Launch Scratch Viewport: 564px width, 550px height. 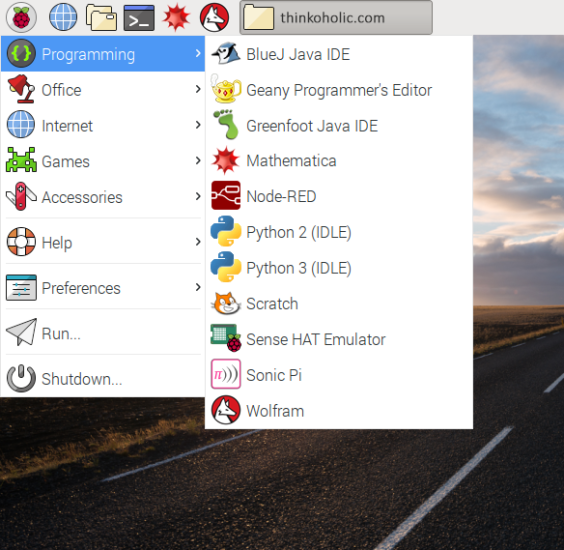[339, 303]
